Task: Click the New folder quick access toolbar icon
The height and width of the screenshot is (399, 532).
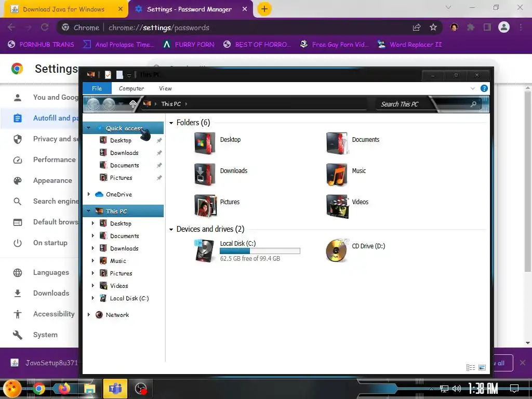Action: click(120, 75)
